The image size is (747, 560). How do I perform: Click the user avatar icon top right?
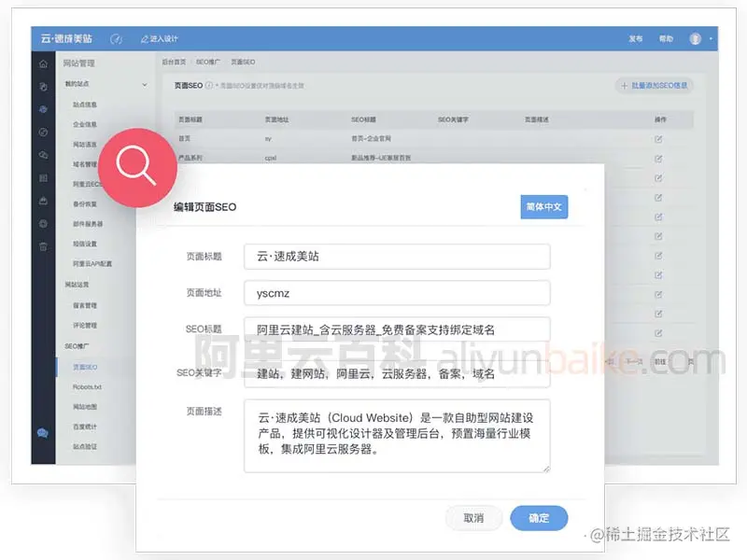[x=694, y=38]
